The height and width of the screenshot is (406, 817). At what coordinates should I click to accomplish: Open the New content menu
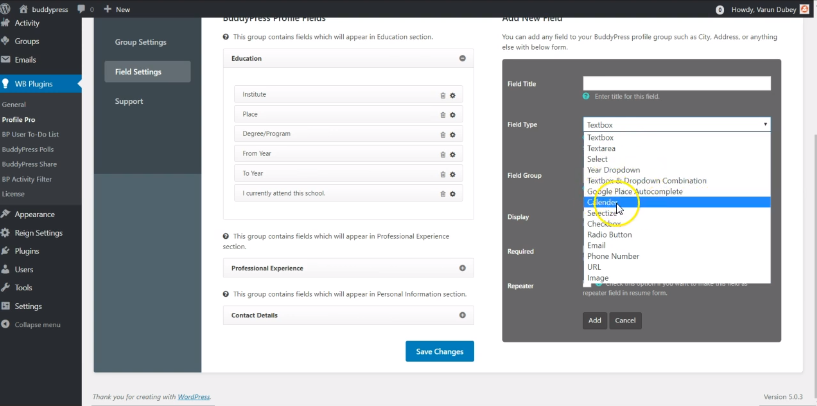117,9
